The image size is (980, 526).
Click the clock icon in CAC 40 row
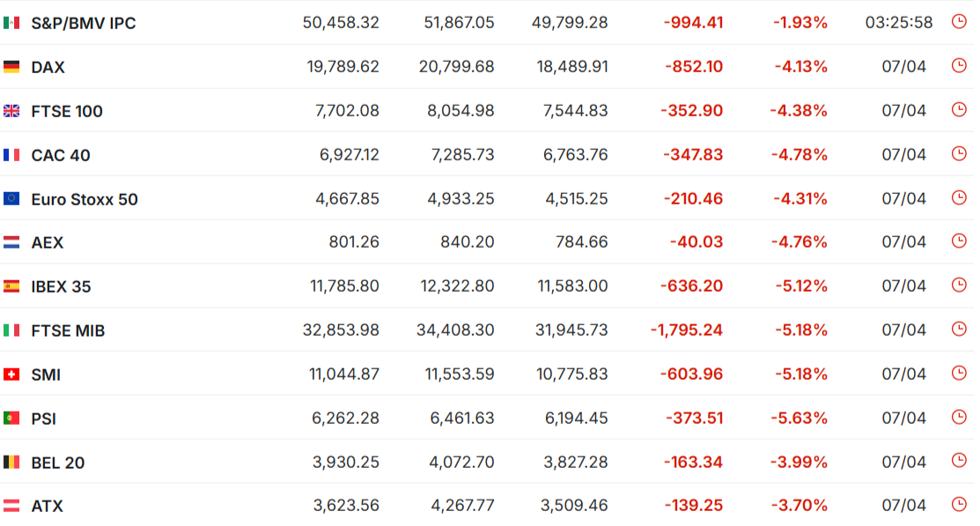959,153
